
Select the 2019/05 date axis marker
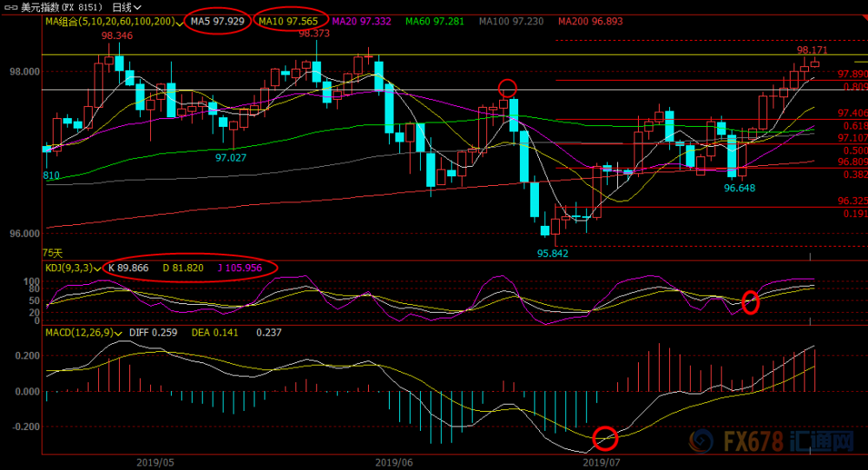tap(155, 462)
